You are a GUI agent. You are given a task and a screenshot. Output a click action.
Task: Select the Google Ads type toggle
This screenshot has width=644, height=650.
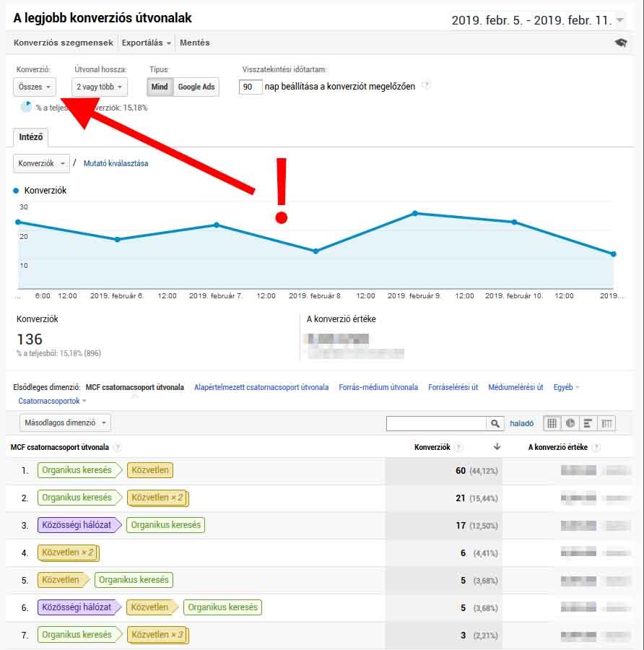coord(196,87)
